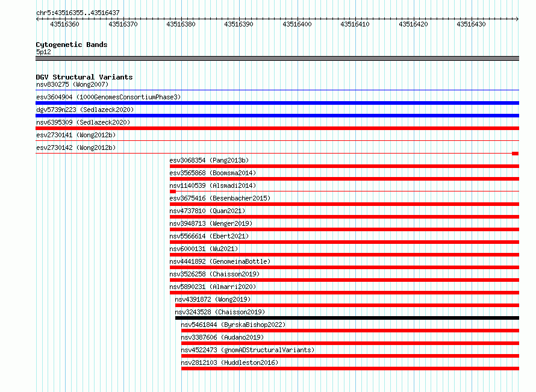
Task: Open nsv4522473 (gnomADStructuralVariants) variant label
Action: pyautogui.click(x=248, y=350)
